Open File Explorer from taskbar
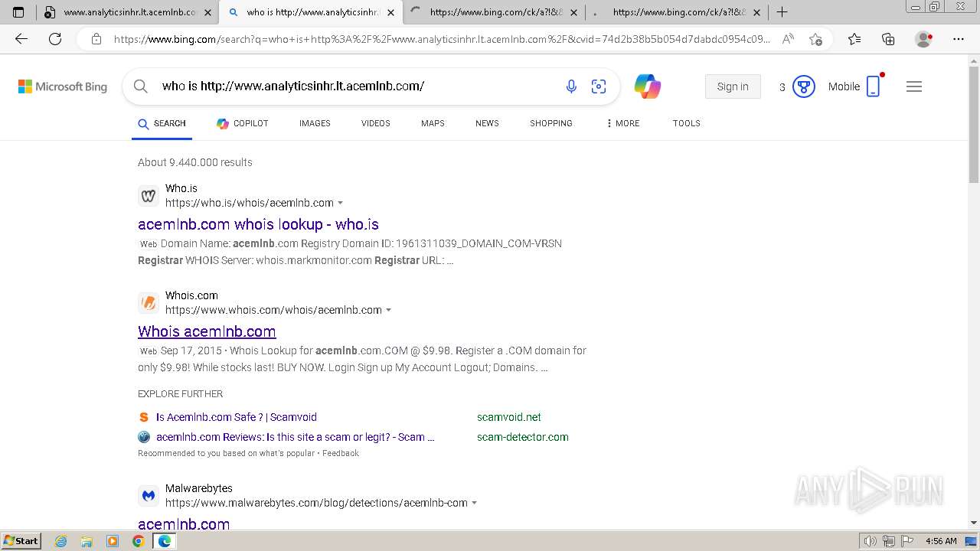Image resolution: width=980 pixels, height=551 pixels. click(87, 541)
